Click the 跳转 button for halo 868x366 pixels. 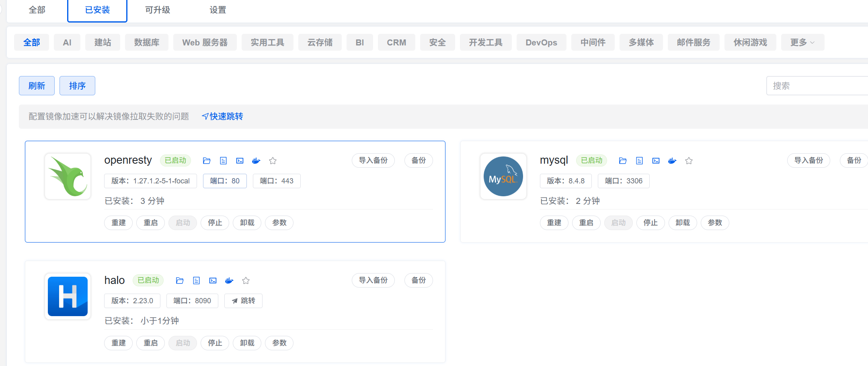[244, 301]
